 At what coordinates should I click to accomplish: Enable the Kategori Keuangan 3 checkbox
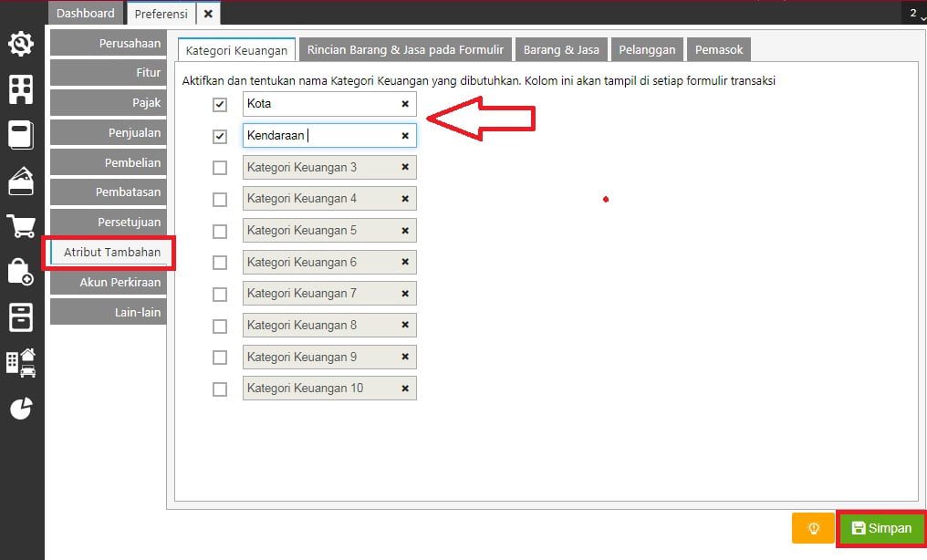219,168
